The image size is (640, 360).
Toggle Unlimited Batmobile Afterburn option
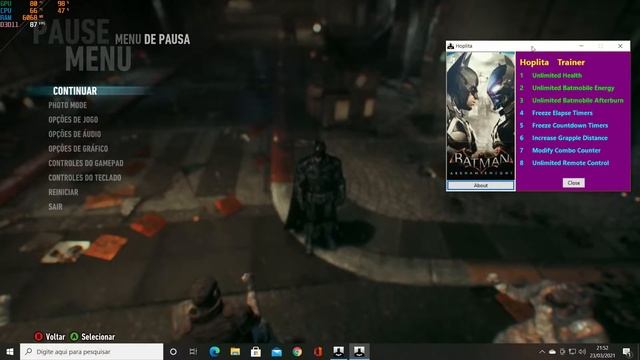578,100
